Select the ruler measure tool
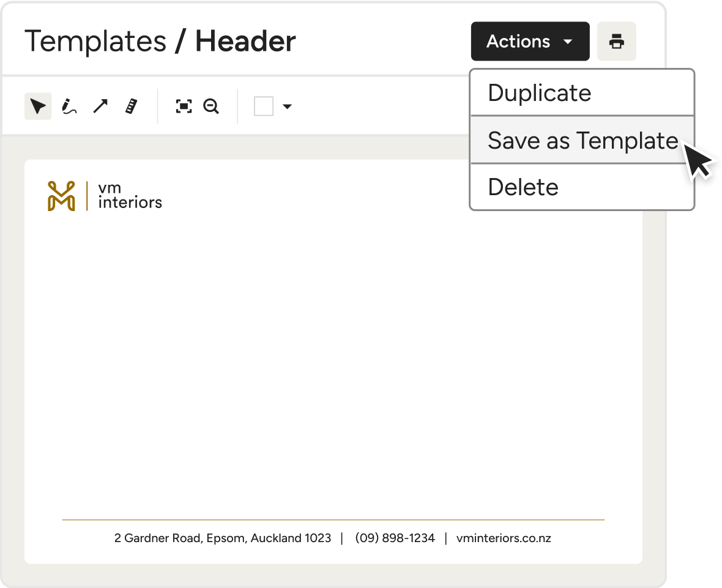Viewport: 722px width, 588px height. (131, 106)
